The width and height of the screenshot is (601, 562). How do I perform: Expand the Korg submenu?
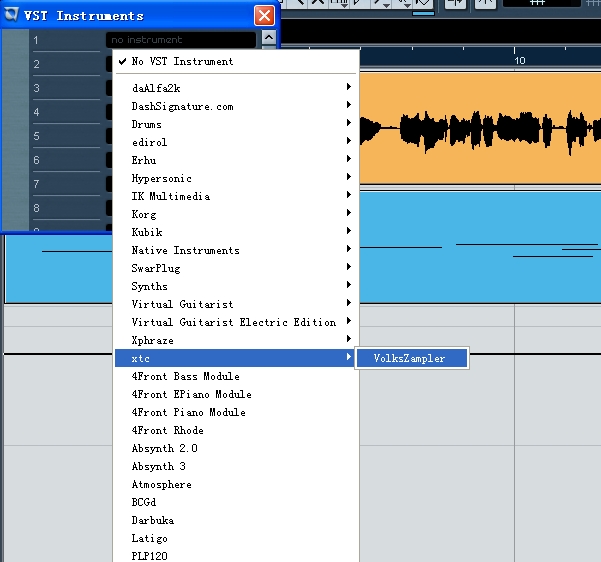(236, 214)
